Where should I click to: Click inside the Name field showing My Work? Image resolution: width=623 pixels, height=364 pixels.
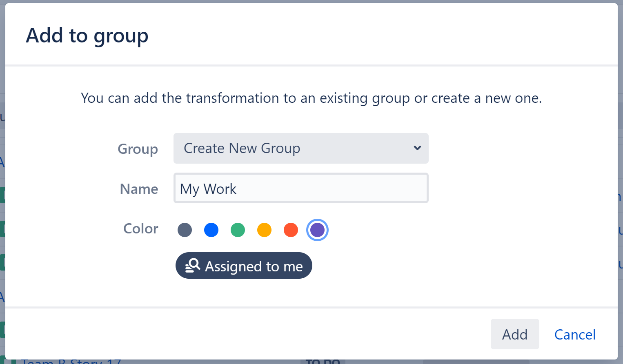coord(301,188)
